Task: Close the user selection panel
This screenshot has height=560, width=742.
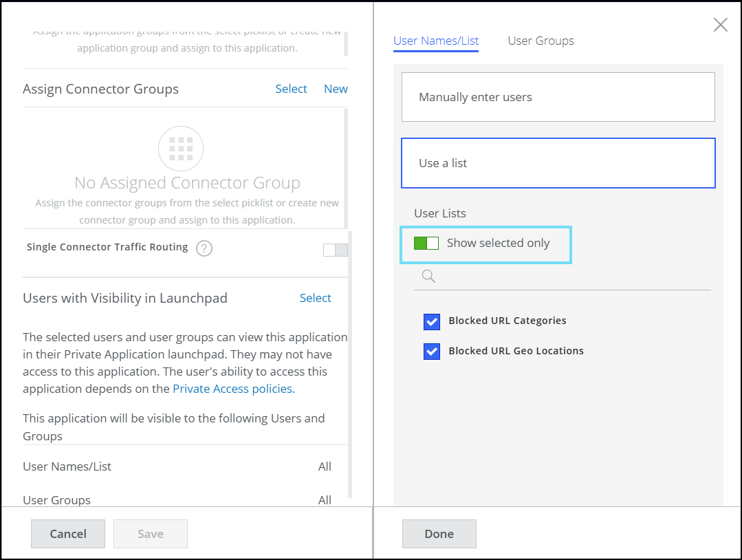Action: click(x=720, y=25)
